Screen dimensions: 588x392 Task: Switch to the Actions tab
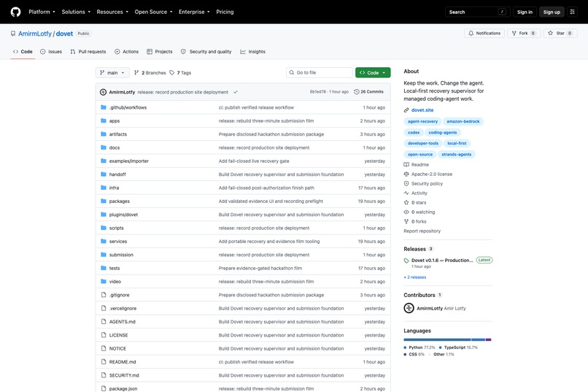(126, 52)
